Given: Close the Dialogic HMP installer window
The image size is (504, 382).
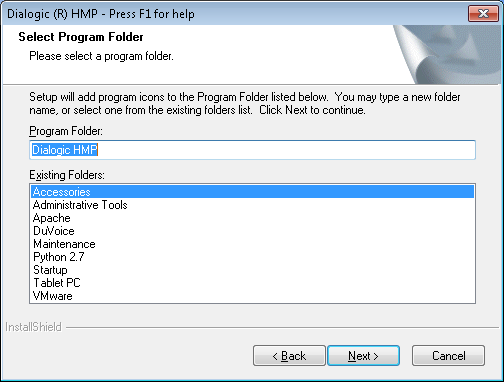Looking at the screenshot, I should pos(483,13).
